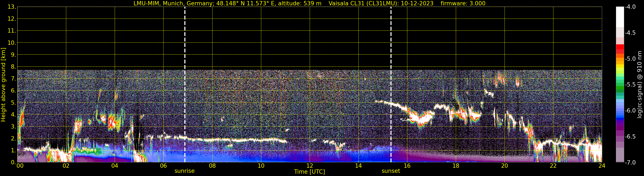Pick the white top segment of the colorbar
The image size is (644, 176).
pos(620,17)
